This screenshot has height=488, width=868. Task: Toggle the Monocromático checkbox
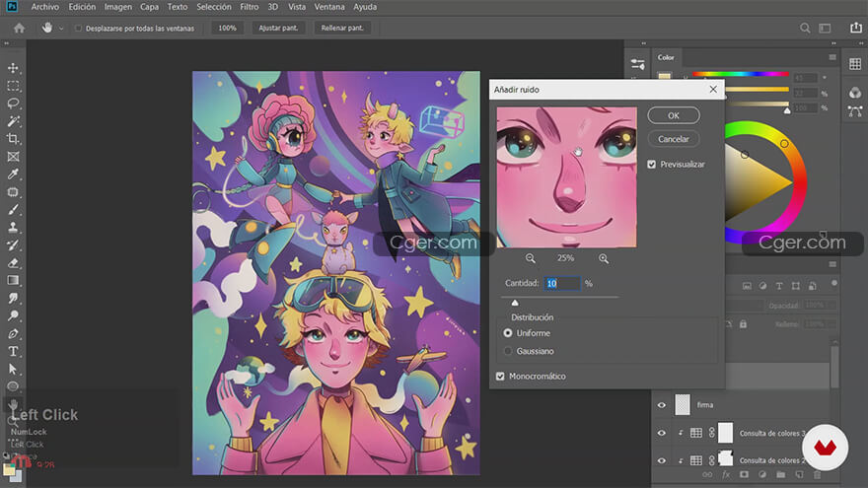pyautogui.click(x=500, y=377)
